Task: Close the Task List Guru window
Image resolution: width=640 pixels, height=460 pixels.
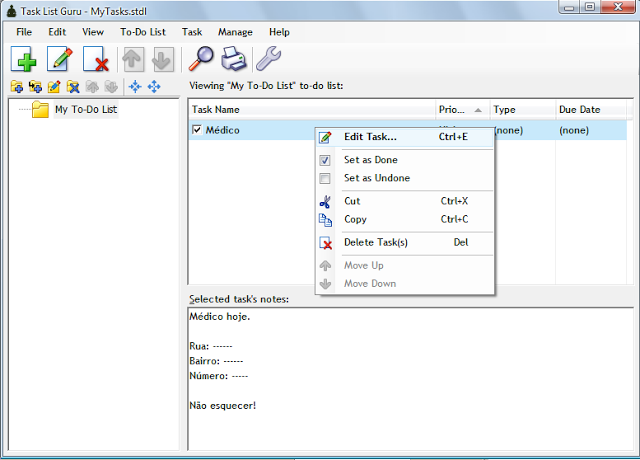Action: (x=618, y=7)
